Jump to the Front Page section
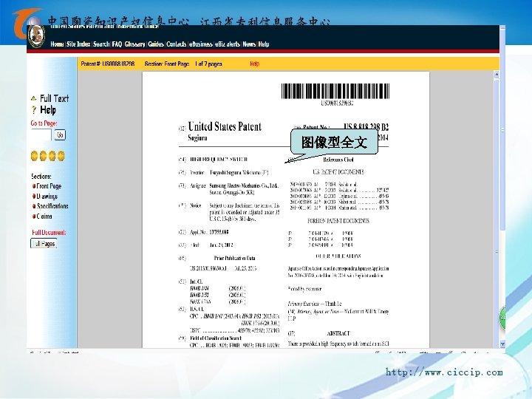Viewport: 532px width, 399px height. tap(49, 186)
